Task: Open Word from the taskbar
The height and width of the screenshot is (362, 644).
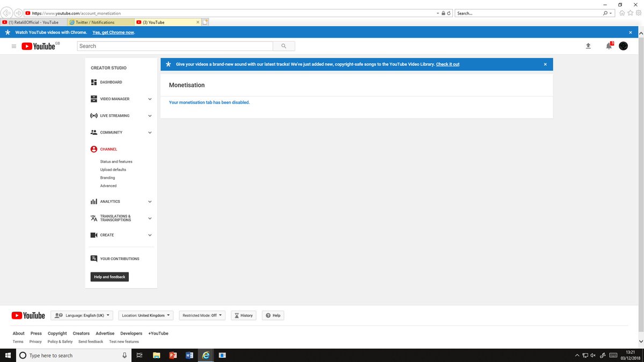Action: 189,355
